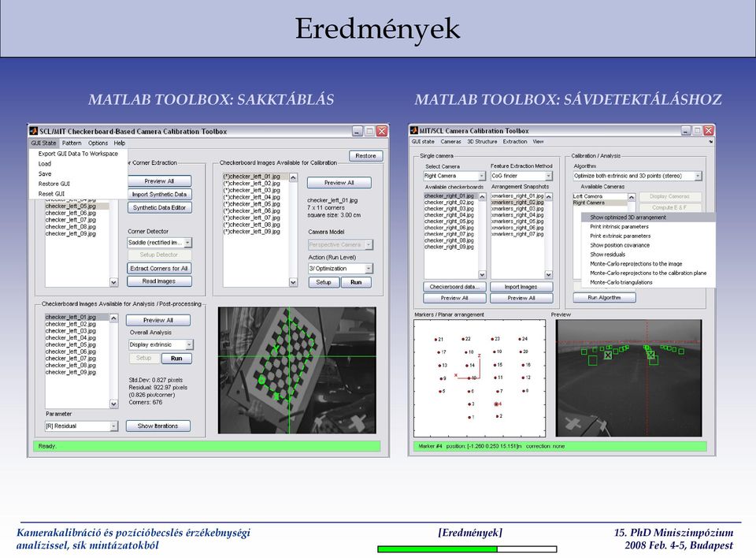
Task: Click scroll-up arrow of calibration images list
Action: click(293, 177)
